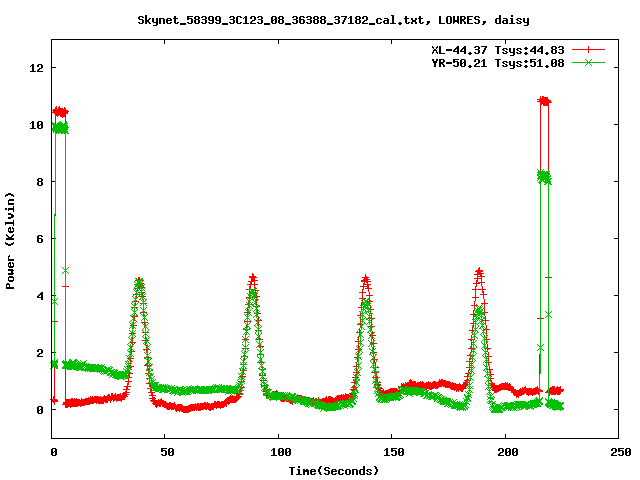
Task: Click the red calibration spike top near 215 seconds
Action: 544,101
